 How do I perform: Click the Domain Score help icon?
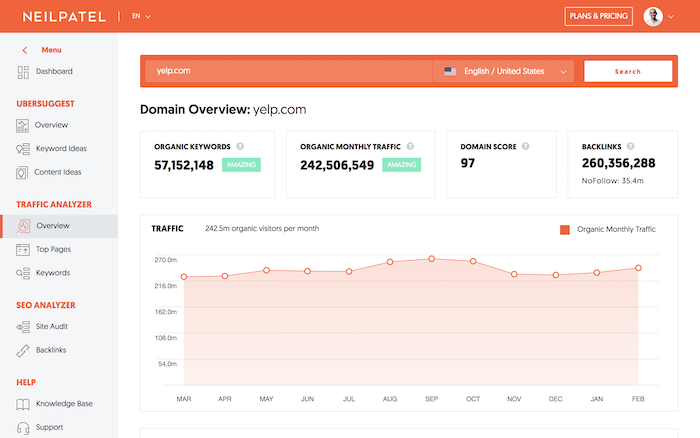(x=525, y=146)
